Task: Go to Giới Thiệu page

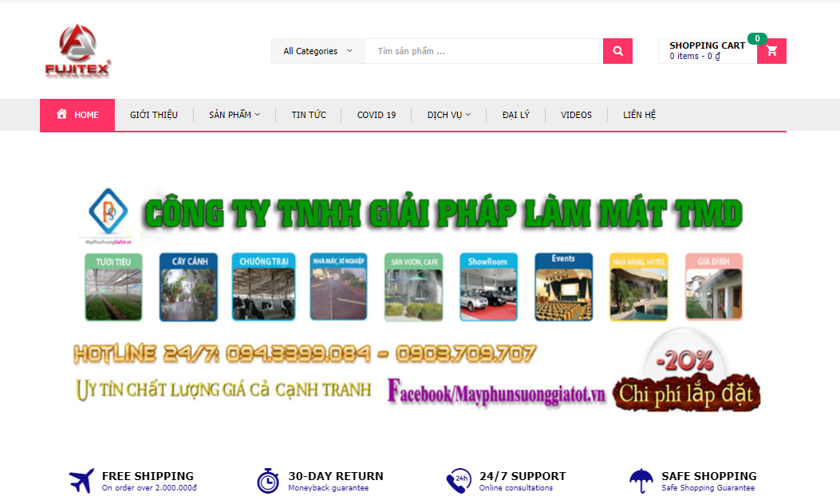Action: click(154, 115)
